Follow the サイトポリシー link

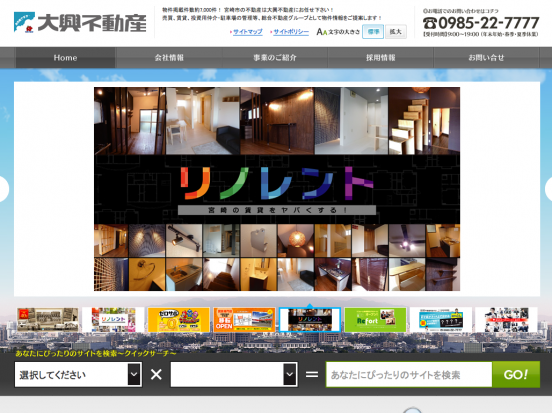(x=291, y=32)
